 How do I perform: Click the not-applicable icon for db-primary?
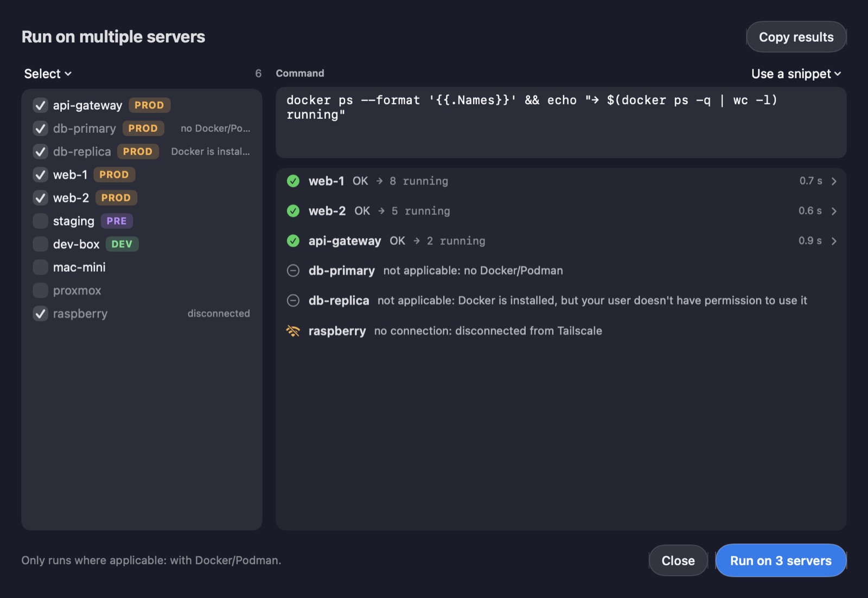[x=293, y=271]
